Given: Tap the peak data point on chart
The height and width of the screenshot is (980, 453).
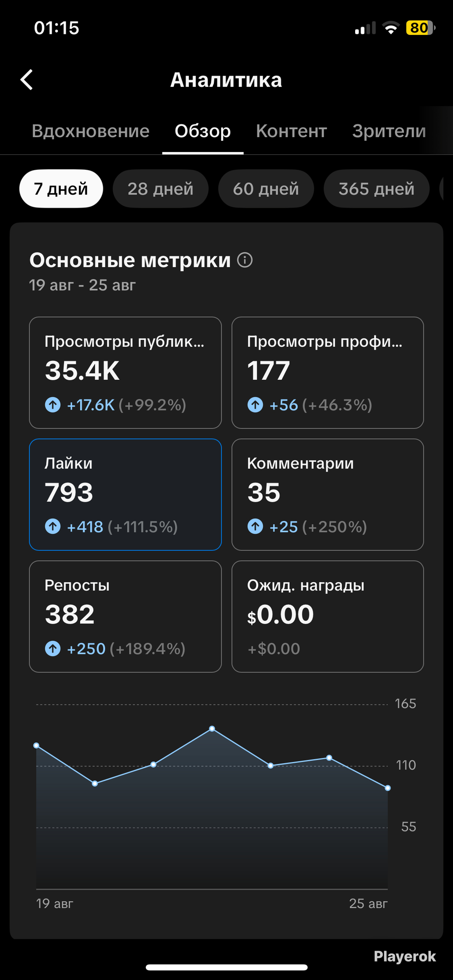Looking at the screenshot, I should pos(212,729).
